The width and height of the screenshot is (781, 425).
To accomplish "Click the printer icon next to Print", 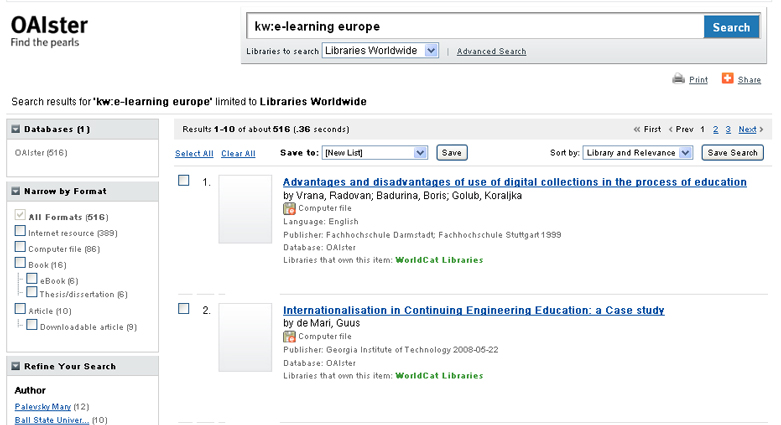I will click(678, 79).
